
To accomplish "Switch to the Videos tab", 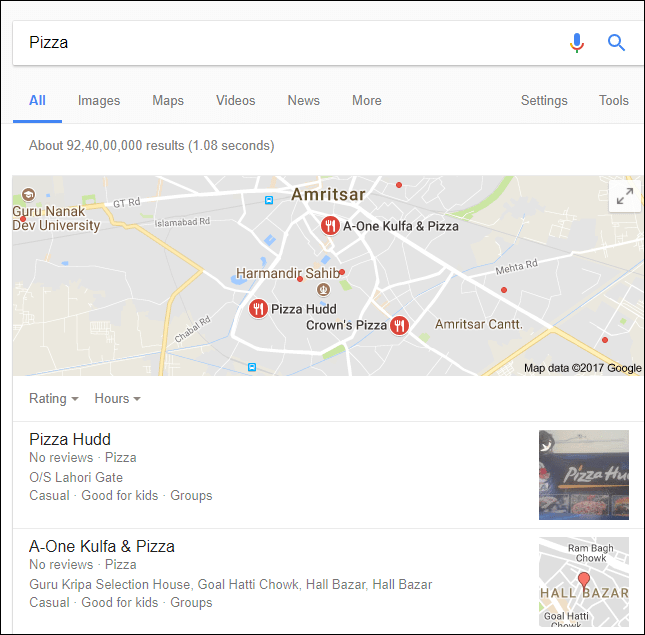I will click(235, 101).
